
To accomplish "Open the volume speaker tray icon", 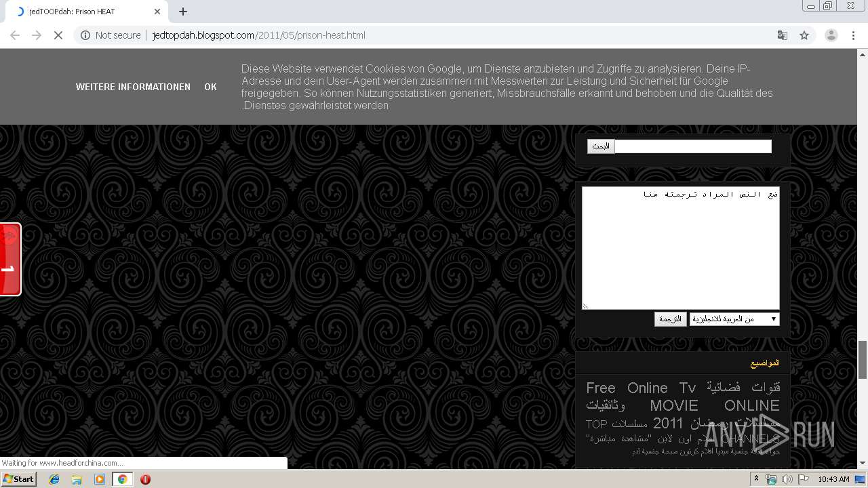I will [x=787, y=479].
